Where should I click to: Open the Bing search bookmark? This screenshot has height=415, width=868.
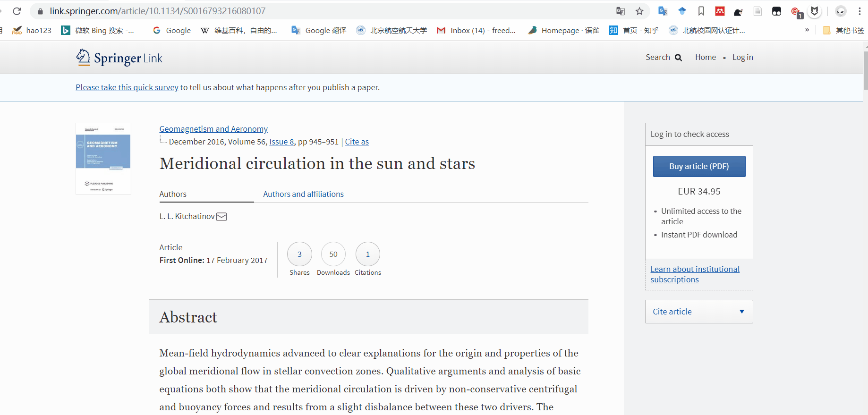(98, 30)
